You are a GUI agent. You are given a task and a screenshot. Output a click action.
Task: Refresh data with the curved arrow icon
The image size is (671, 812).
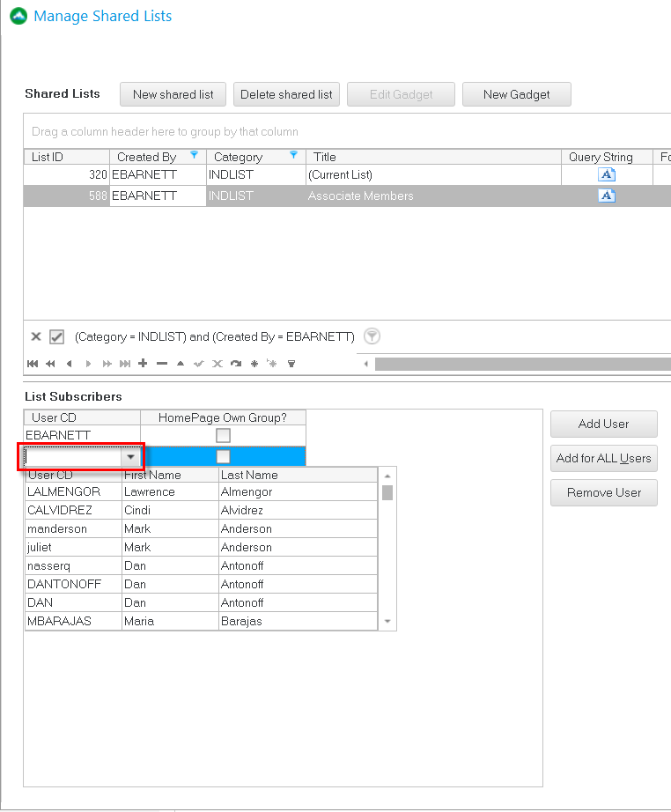point(236,364)
